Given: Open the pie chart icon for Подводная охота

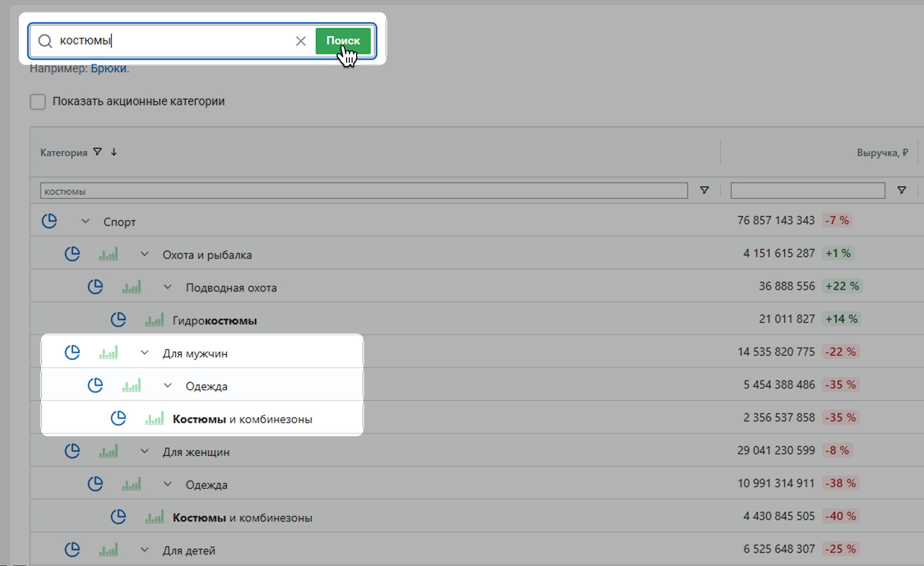Looking at the screenshot, I should tap(95, 287).
